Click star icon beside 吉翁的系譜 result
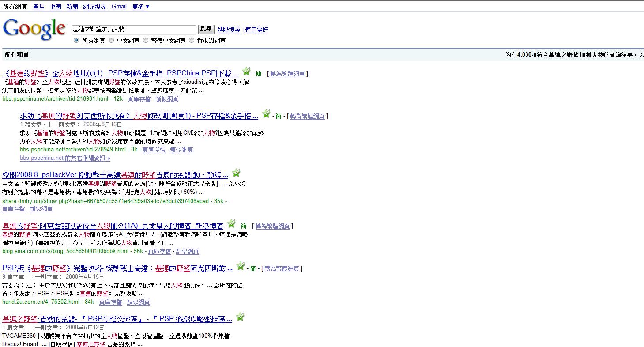This screenshot has width=644, height=347. 240,317
